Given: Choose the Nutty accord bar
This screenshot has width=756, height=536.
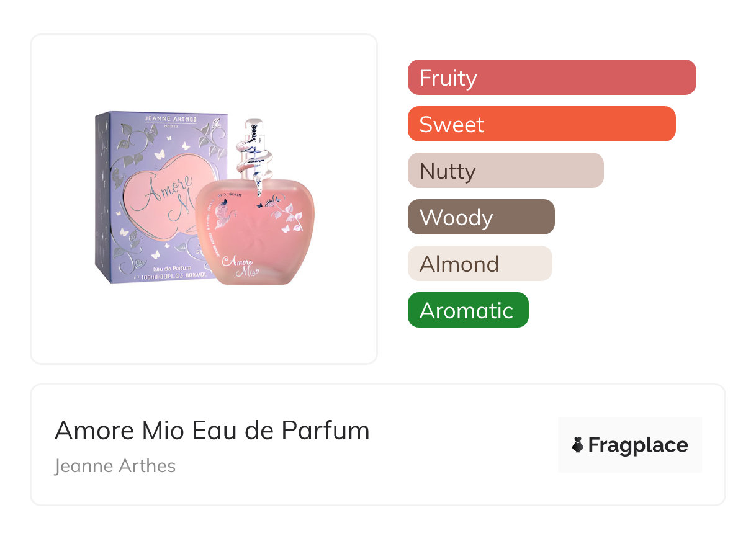Looking at the screenshot, I should [x=505, y=171].
